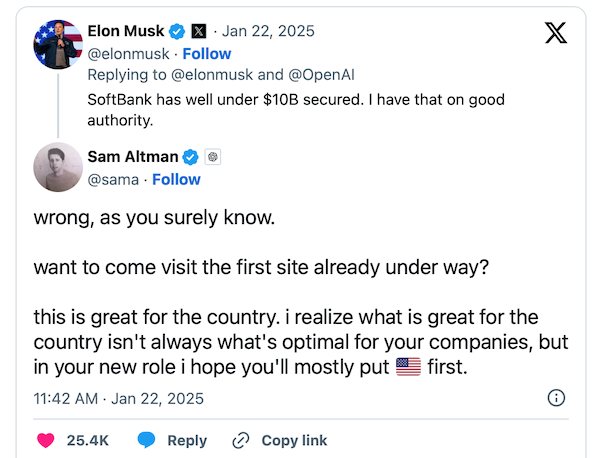This screenshot has height=458, width=600.
Task: Follow the @elonmusk account
Action: point(207,54)
